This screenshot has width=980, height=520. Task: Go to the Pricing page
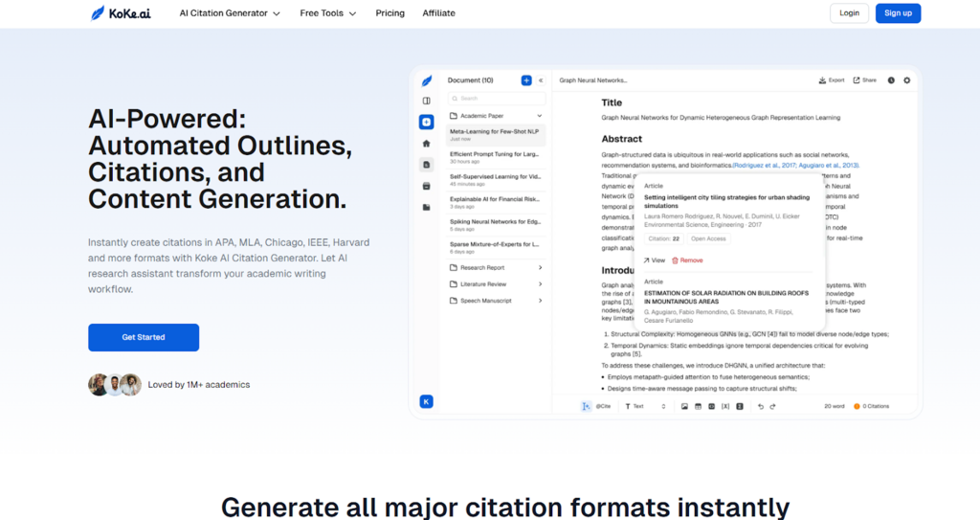click(390, 13)
